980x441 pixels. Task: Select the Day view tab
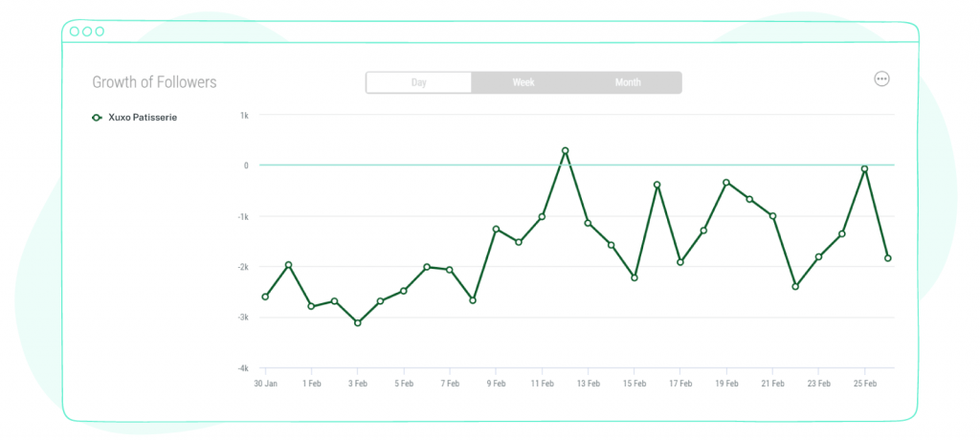(419, 82)
